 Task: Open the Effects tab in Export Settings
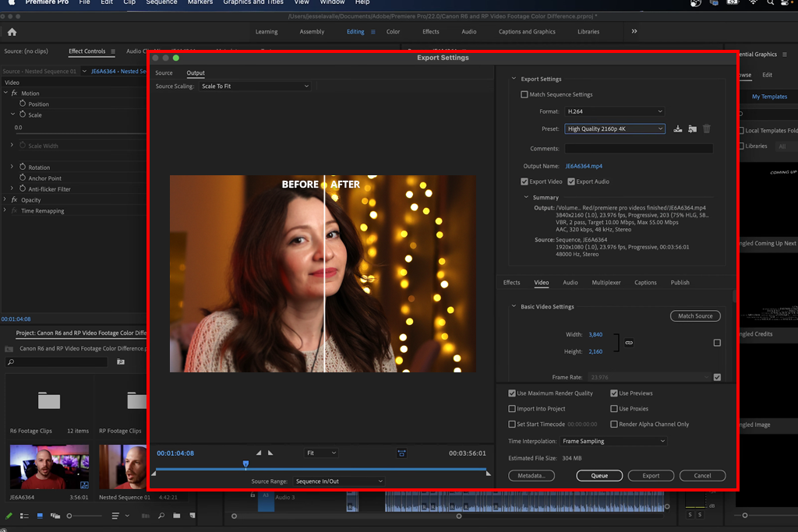[x=511, y=282]
